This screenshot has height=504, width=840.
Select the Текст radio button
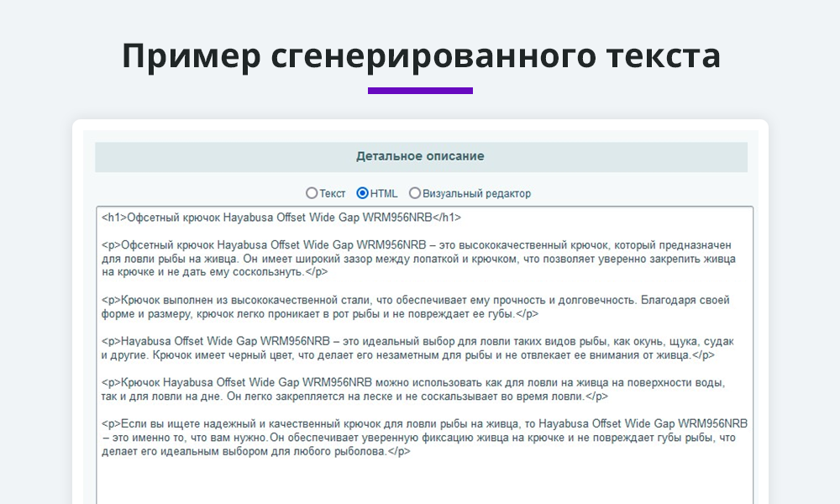pos(312,193)
